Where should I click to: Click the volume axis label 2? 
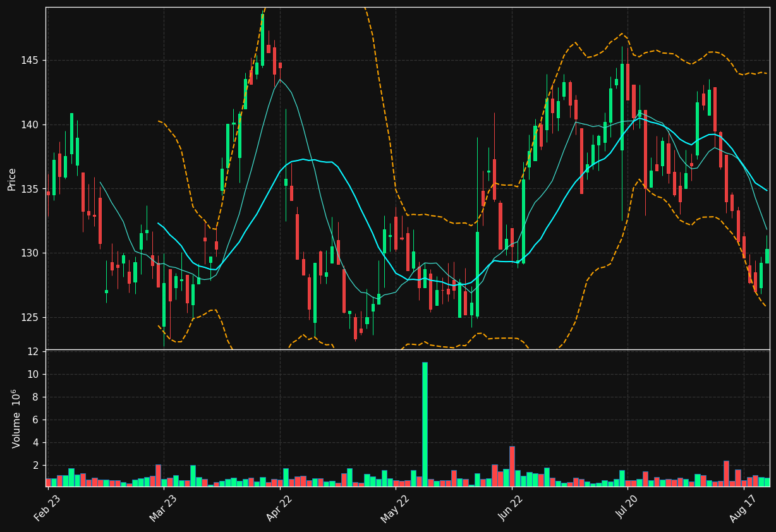coord(36,465)
